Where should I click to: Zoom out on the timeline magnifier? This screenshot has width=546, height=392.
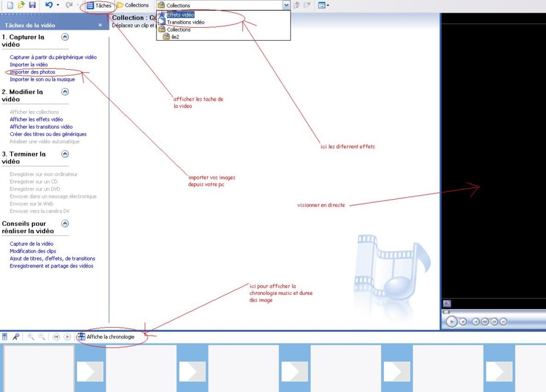(x=42, y=337)
